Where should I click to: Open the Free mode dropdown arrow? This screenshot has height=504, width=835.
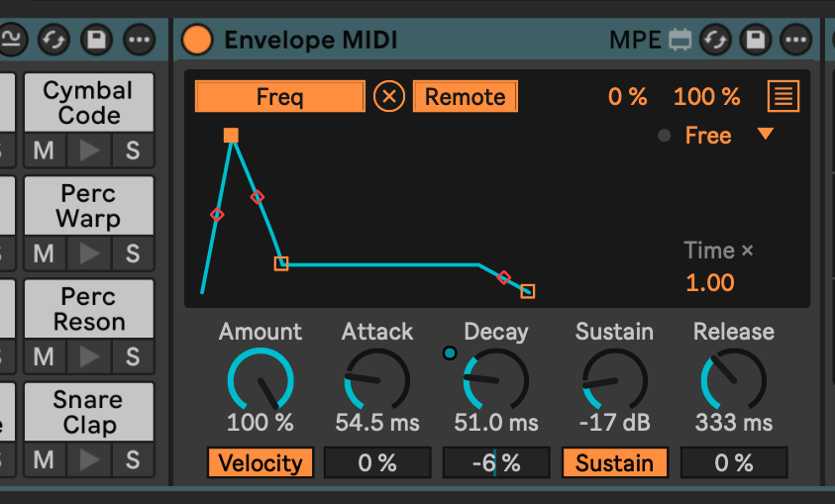(765, 135)
